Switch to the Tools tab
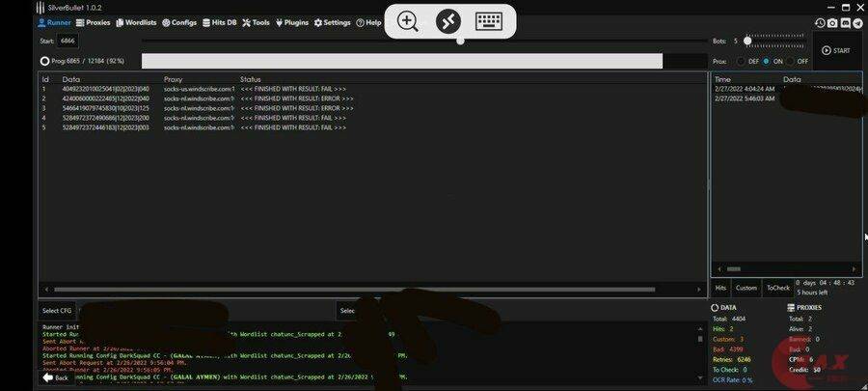This screenshot has width=868, height=391. click(x=256, y=23)
